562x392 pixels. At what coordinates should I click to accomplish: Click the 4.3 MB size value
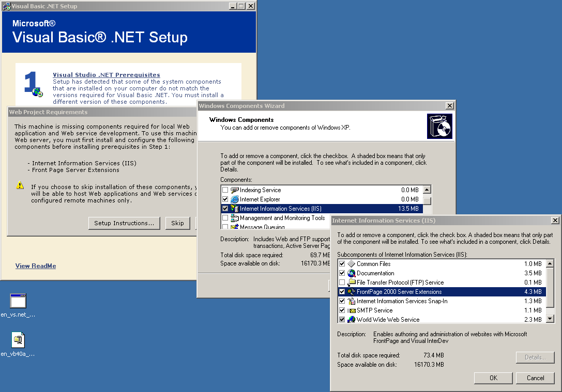[533, 292]
